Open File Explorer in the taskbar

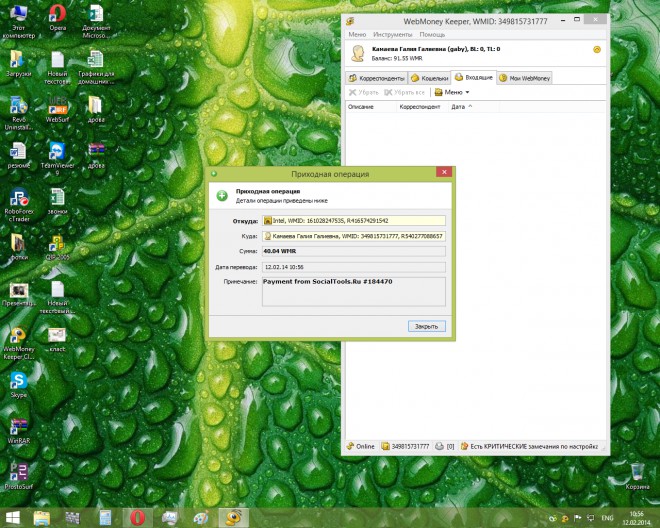point(42,518)
